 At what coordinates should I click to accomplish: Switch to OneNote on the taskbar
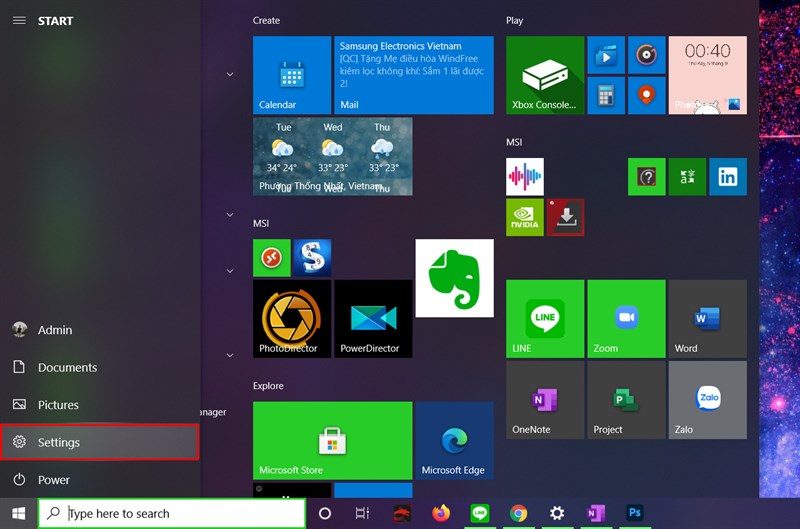(x=596, y=514)
